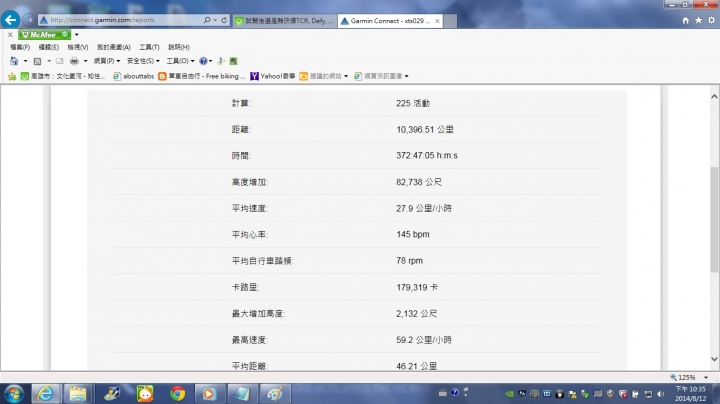Click the page vertical scrollbar thumb
Screen dimensions: 720x404
[x=714, y=219]
